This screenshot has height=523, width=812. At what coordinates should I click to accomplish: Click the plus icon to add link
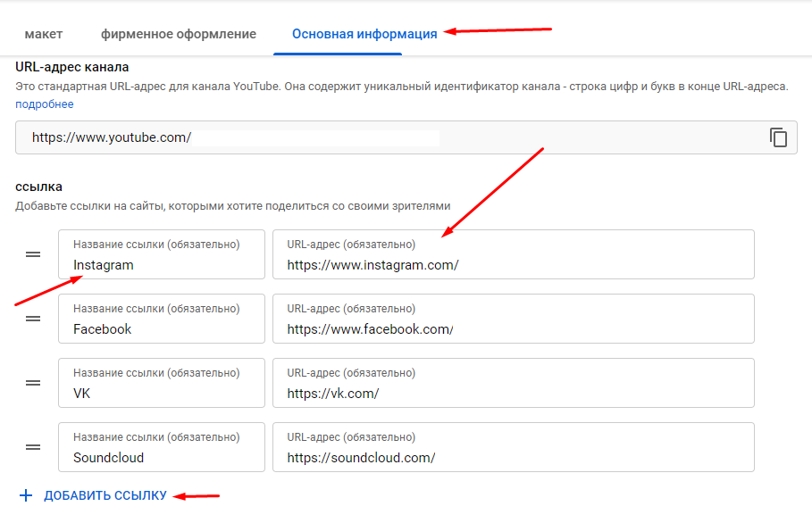click(x=26, y=495)
